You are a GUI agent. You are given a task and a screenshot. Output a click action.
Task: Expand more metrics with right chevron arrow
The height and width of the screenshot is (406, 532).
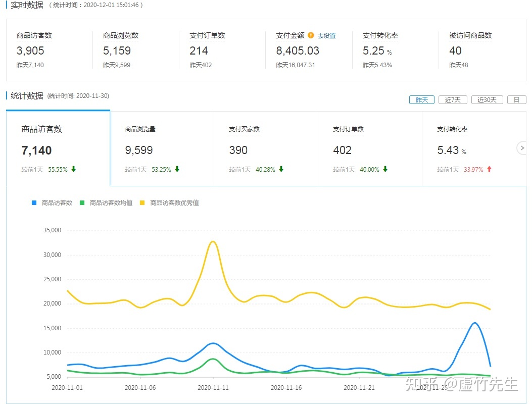(521, 148)
